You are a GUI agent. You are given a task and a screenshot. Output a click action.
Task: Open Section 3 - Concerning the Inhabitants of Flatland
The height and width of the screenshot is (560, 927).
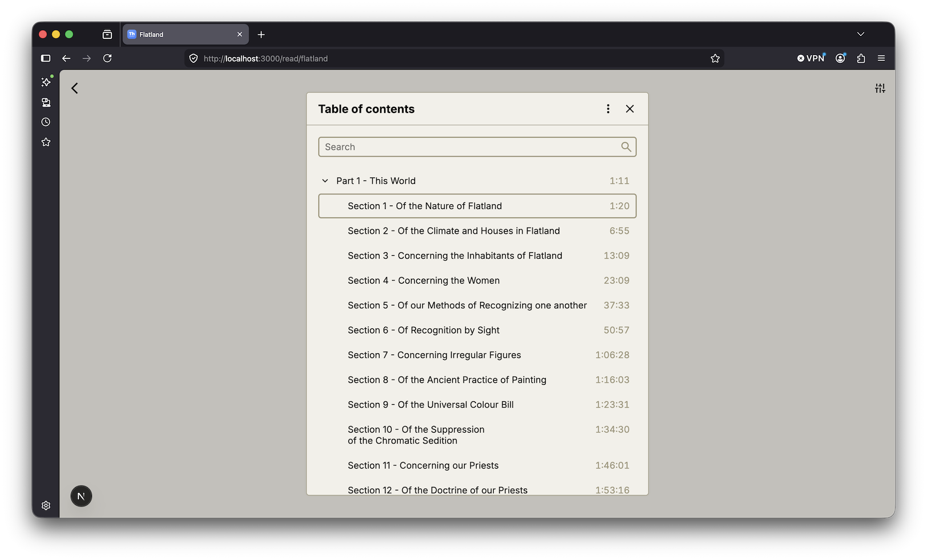point(477,256)
